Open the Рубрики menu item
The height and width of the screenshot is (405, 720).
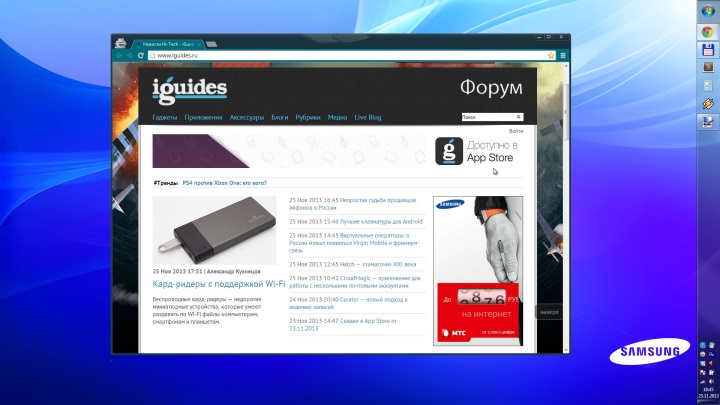tap(308, 118)
